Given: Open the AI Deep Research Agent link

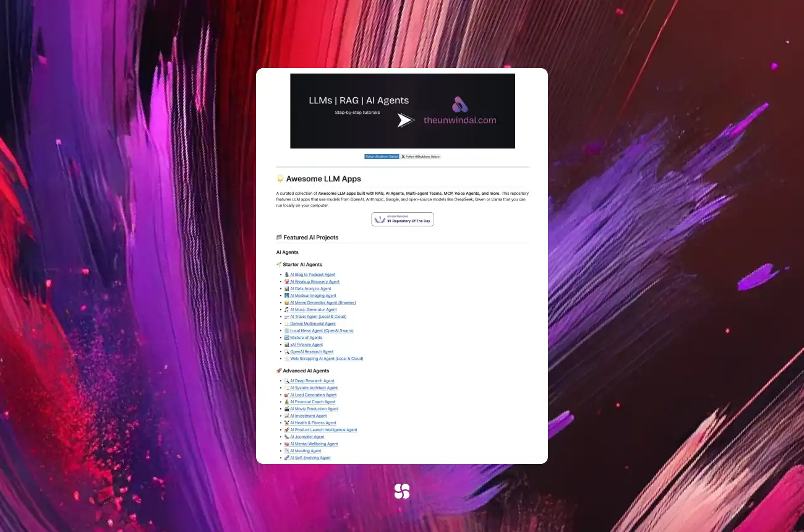Looking at the screenshot, I should pos(309,381).
